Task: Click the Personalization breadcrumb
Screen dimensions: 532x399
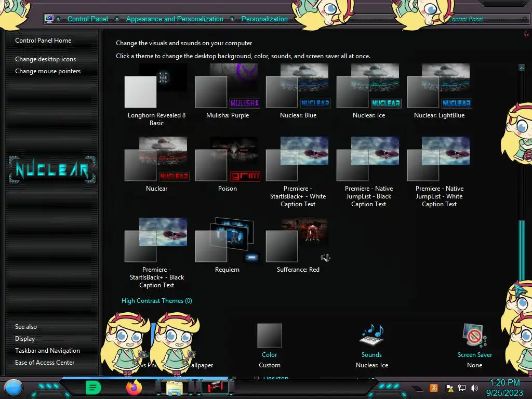Action: [x=264, y=19]
